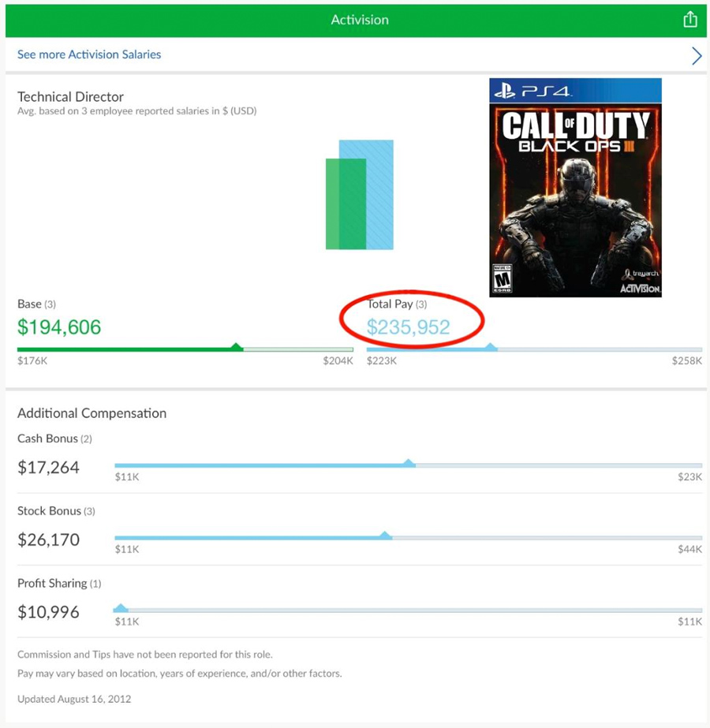
Task: Click the Activision header title
Action: [360, 20]
